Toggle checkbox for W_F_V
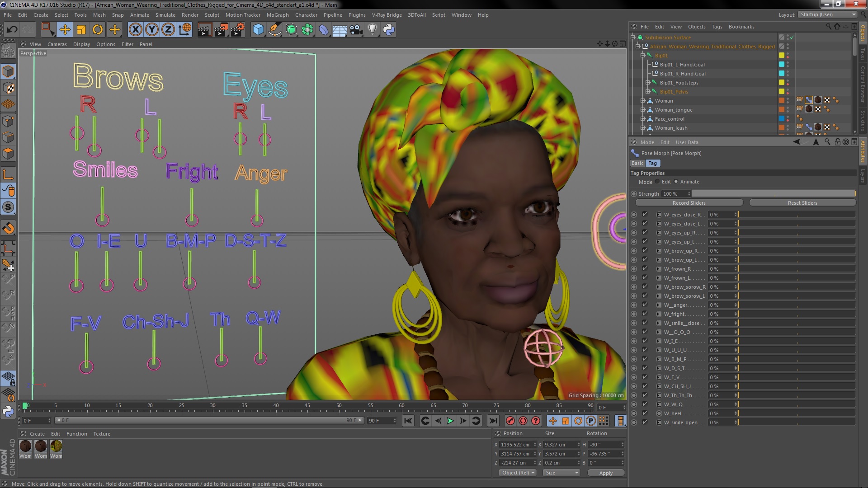This screenshot has height=488, width=868. pos(645,377)
